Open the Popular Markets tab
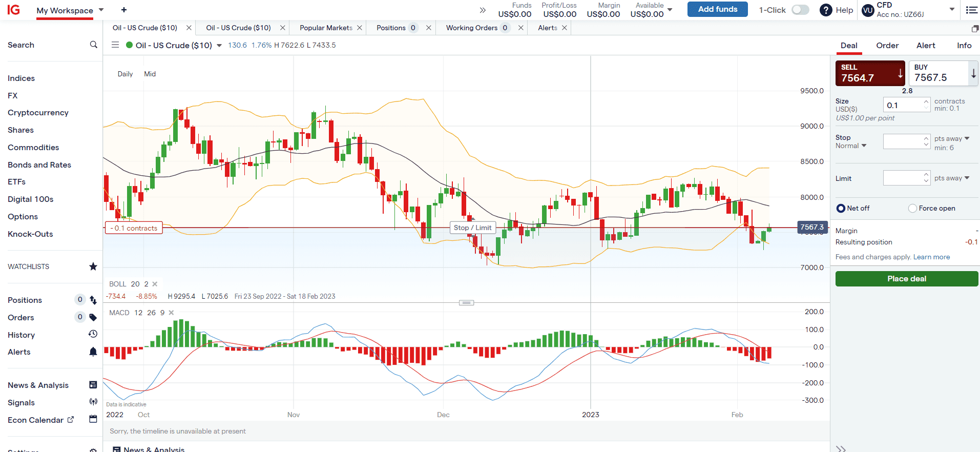 pos(326,28)
